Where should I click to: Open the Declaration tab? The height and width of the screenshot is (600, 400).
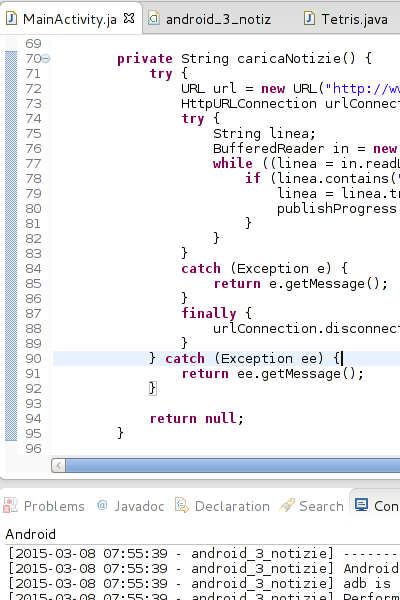[x=223, y=506]
